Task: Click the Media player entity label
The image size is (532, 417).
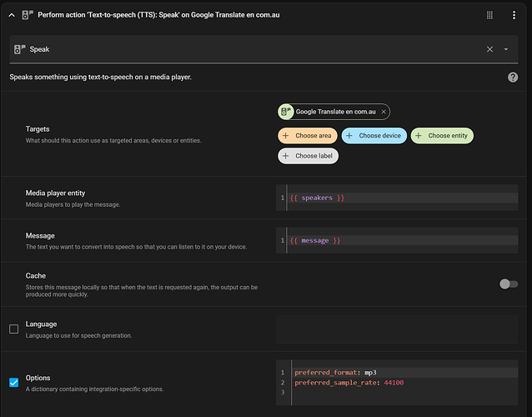Action: point(55,193)
